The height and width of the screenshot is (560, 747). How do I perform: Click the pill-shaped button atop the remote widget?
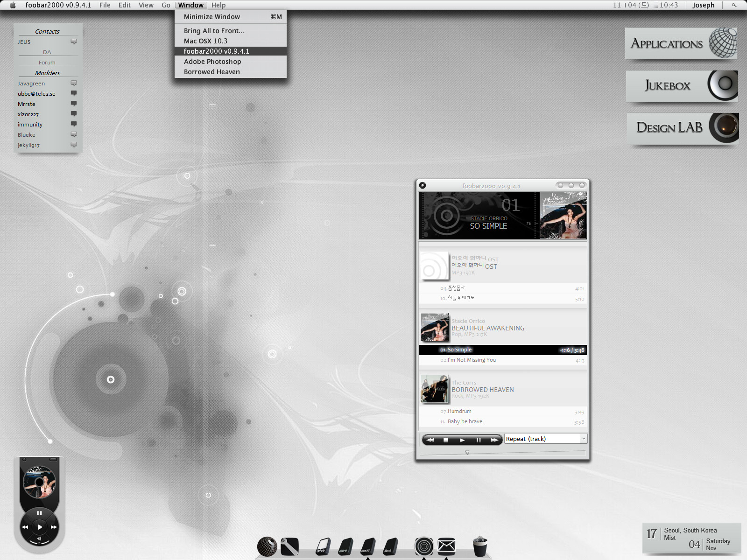(x=53, y=460)
